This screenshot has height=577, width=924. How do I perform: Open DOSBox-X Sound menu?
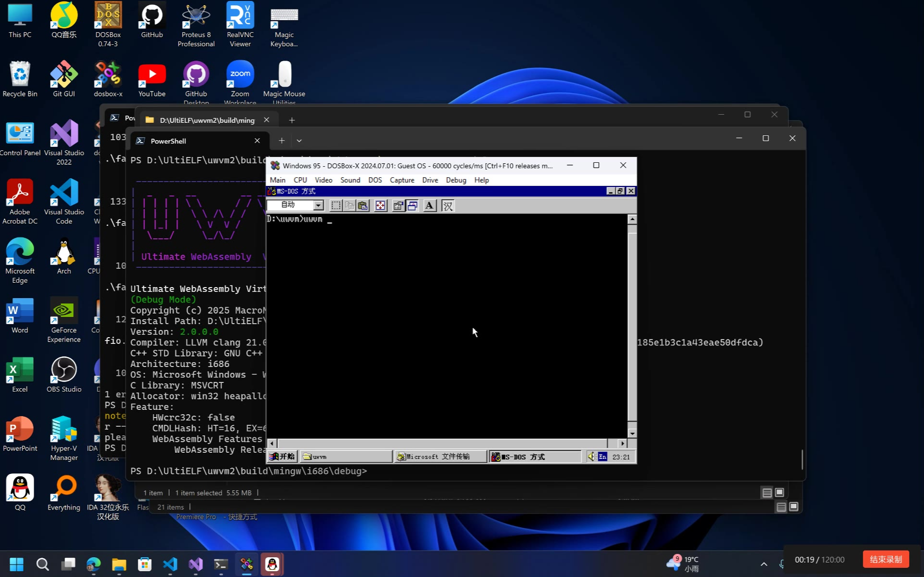coord(350,180)
